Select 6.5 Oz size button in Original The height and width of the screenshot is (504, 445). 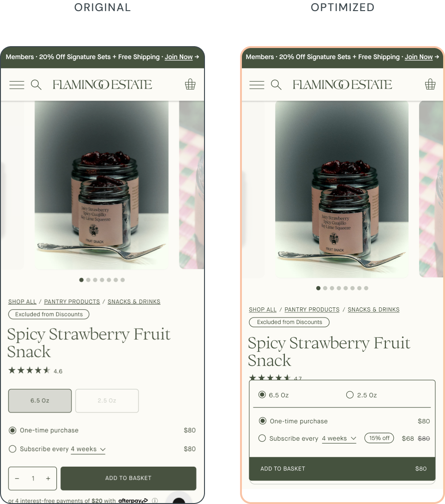coord(40,401)
